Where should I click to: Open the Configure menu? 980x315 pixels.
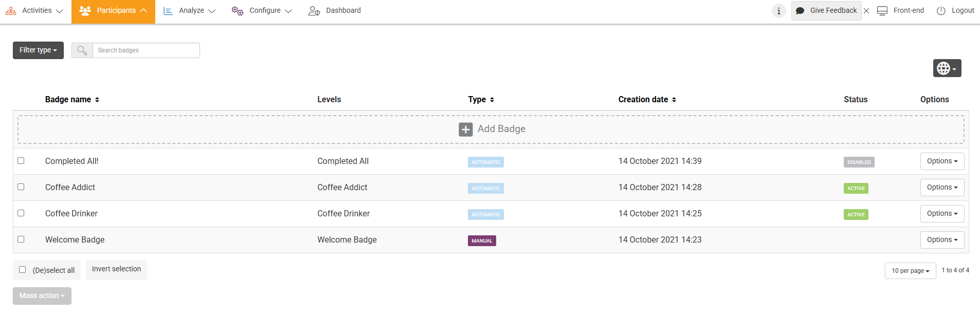[x=262, y=11]
